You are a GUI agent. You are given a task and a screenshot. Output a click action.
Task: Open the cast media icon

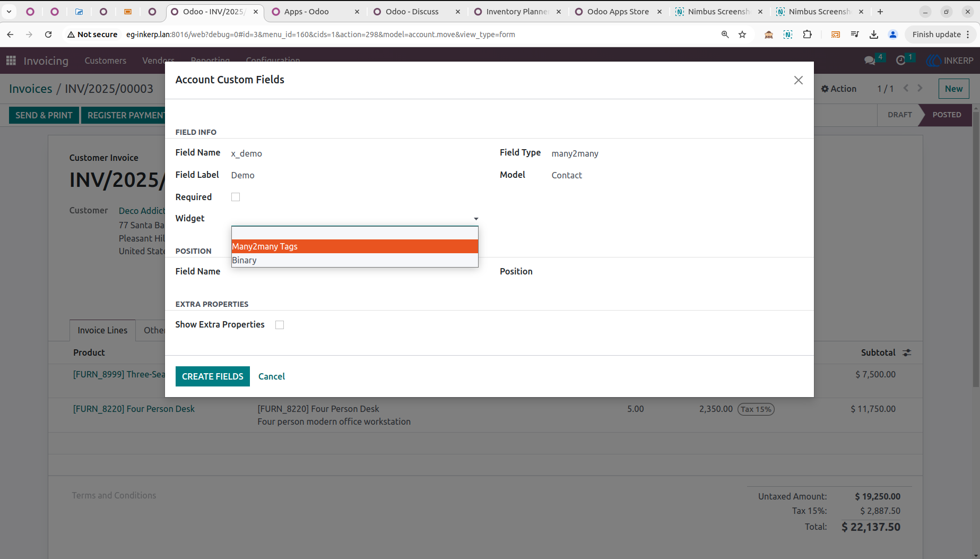[836, 35]
